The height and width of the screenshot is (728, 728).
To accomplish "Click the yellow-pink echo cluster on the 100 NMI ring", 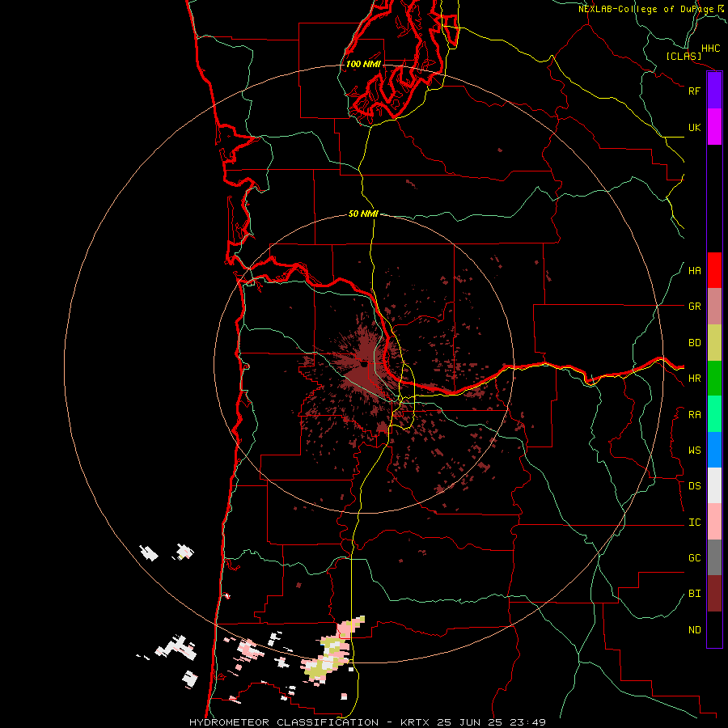I will pos(332,652).
